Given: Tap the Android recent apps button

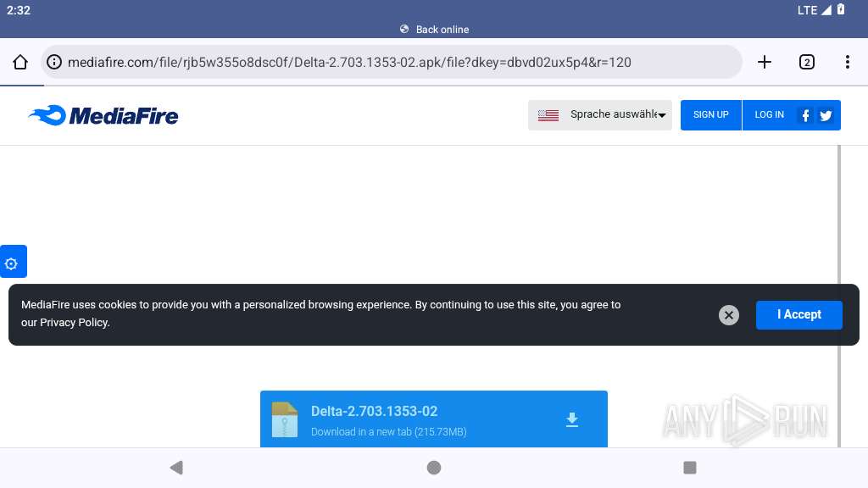Looking at the screenshot, I should (x=690, y=468).
